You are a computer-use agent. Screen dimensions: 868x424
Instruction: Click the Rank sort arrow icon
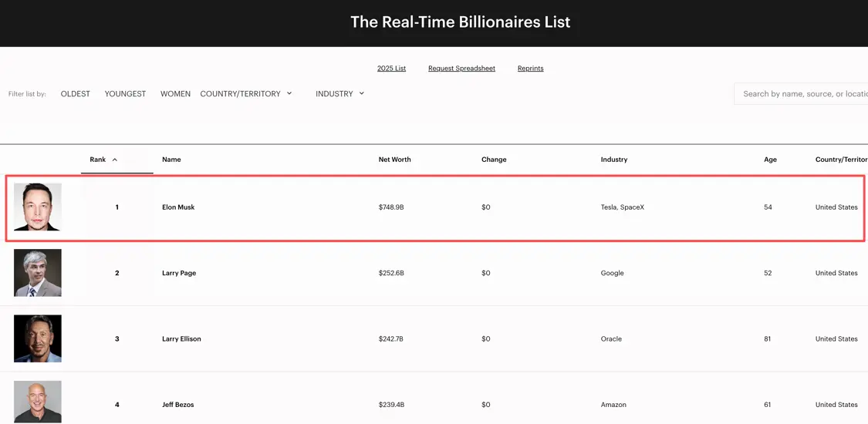pyautogui.click(x=115, y=160)
